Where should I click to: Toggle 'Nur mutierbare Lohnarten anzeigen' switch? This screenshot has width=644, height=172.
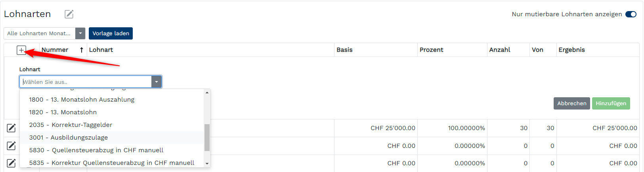pyautogui.click(x=631, y=14)
